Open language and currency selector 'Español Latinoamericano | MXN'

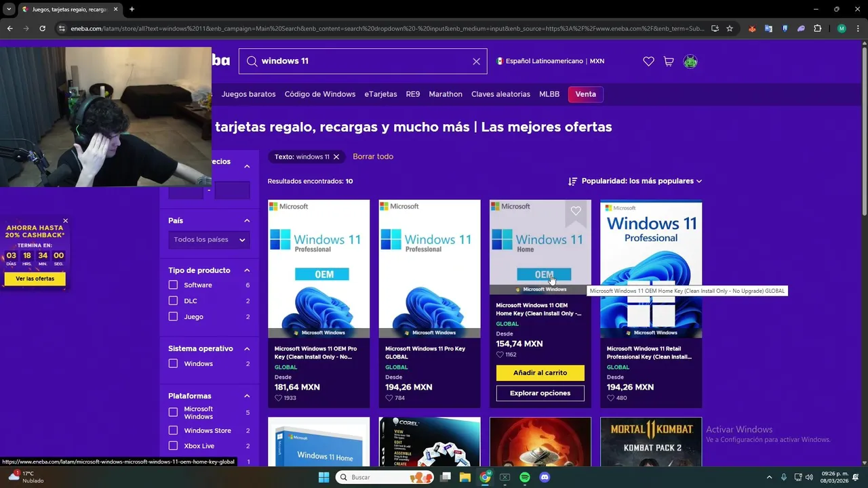pos(550,61)
